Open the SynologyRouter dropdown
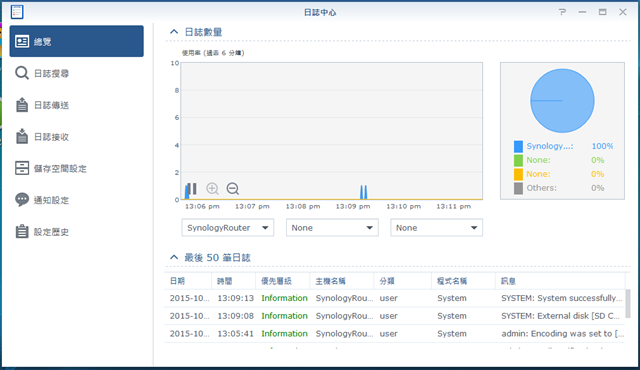This screenshot has width=640, height=370. click(228, 228)
